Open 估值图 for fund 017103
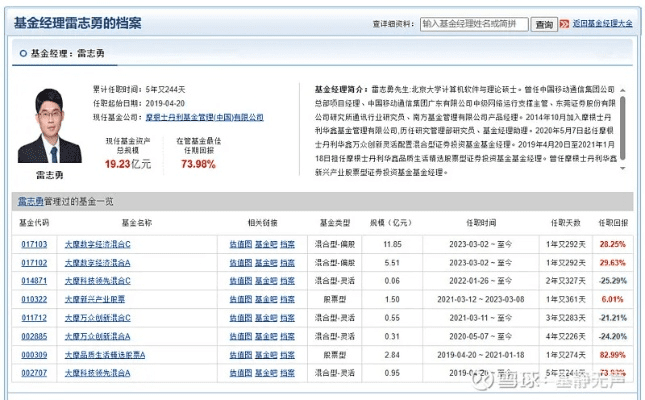The image size is (645, 400). 239,243
